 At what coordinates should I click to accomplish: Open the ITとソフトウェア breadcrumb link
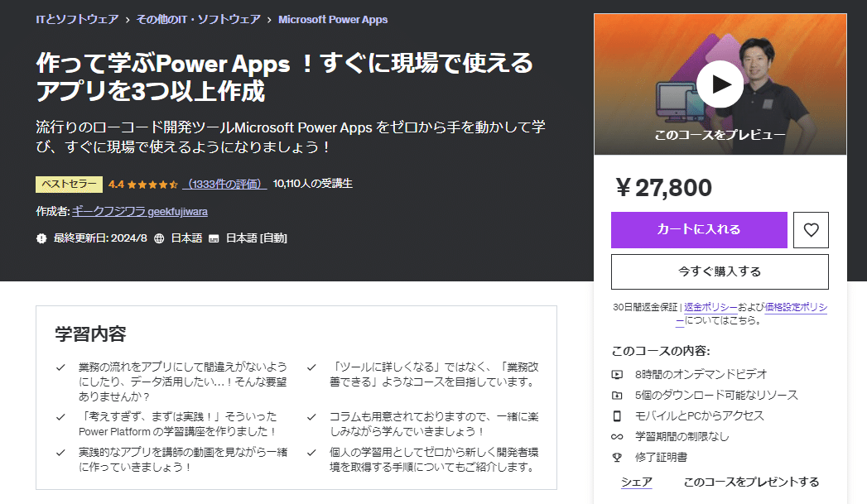point(77,19)
